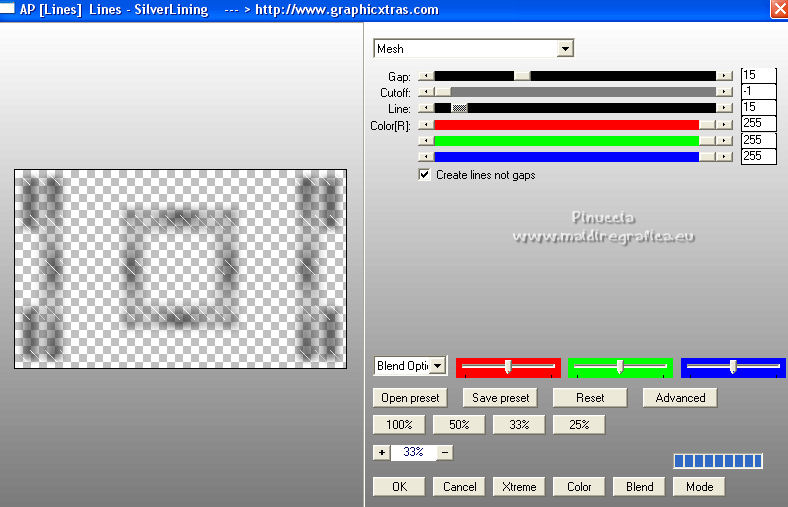Click the Cutoff slider right arrow
Screen dimensions: 788x507
[724, 92]
